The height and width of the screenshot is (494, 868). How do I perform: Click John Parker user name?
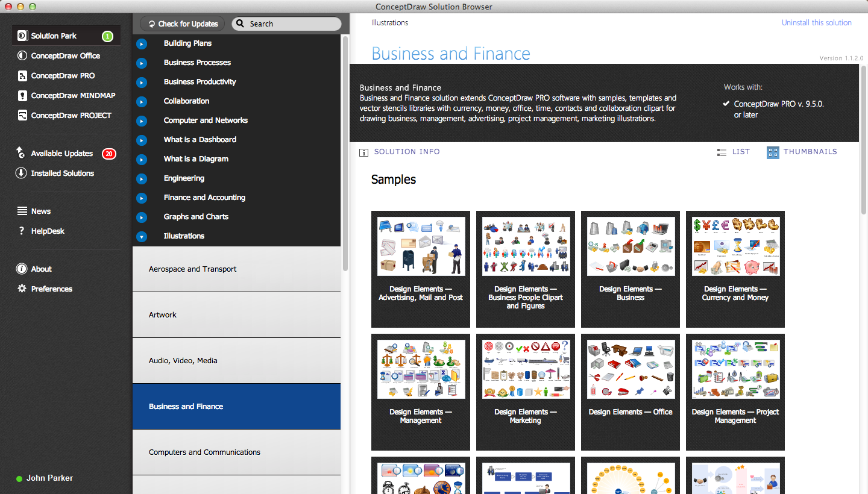pyautogui.click(x=49, y=478)
